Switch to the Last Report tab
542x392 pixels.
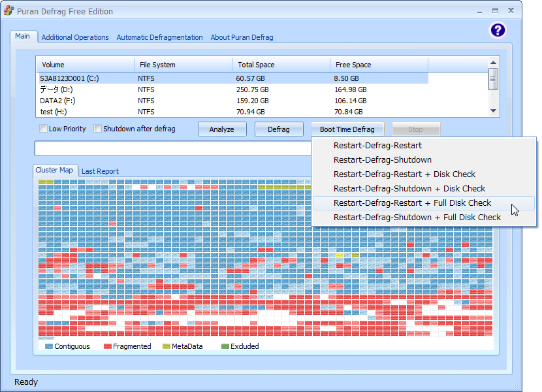coord(100,171)
